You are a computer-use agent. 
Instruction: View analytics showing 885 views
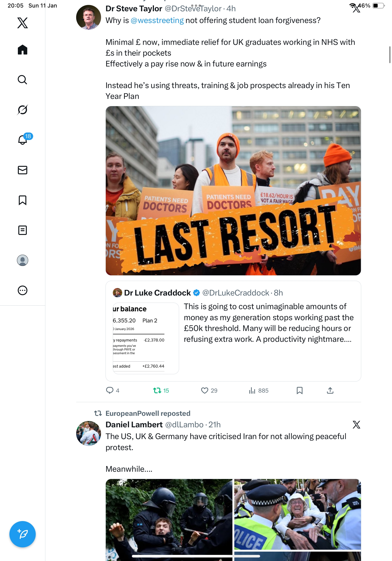click(258, 390)
